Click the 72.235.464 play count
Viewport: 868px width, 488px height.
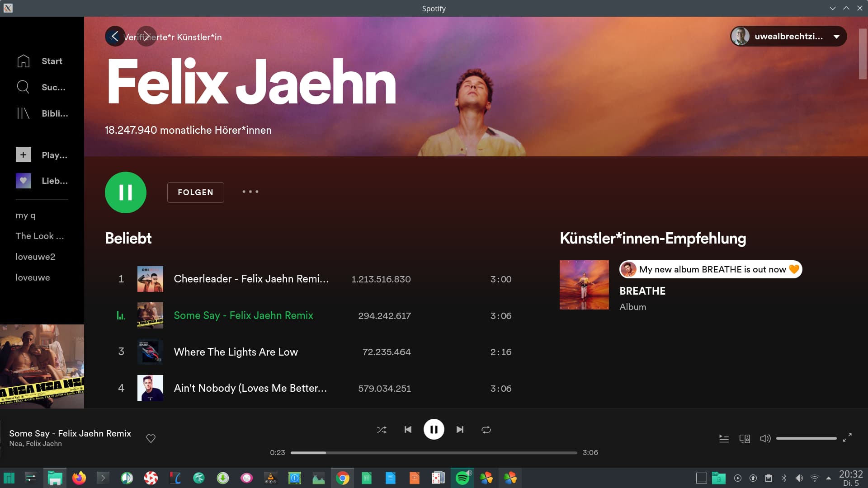pyautogui.click(x=387, y=352)
